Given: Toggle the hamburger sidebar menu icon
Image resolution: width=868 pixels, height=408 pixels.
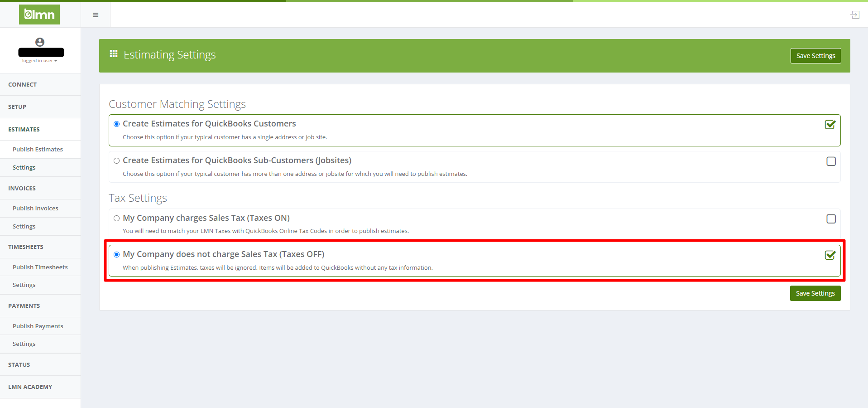Looking at the screenshot, I should [x=96, y=15].
